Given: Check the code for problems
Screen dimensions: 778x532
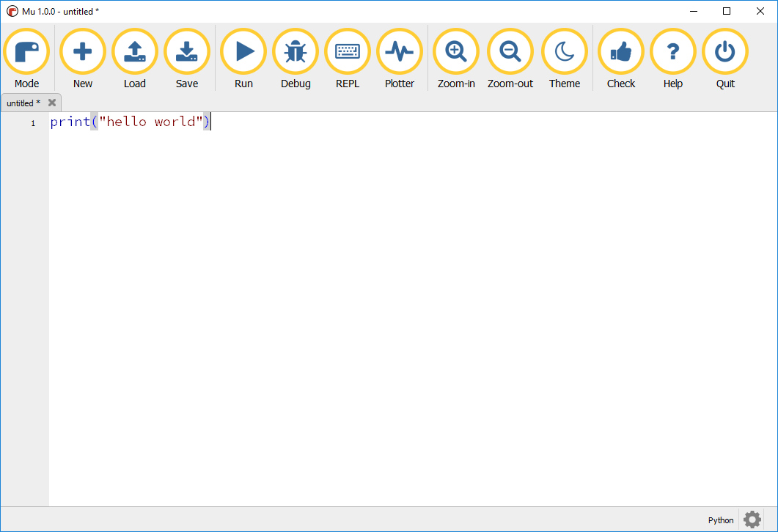Looking at the screenshot, I should [x=620, y=51].
